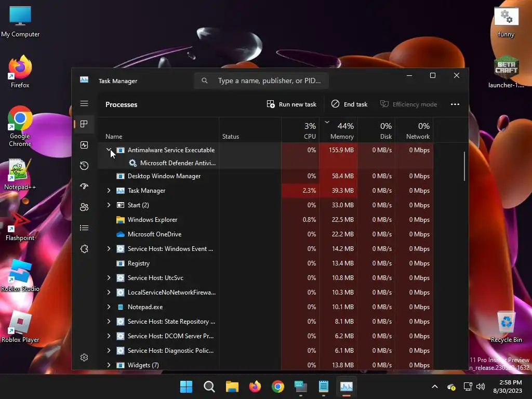Expand Service Host: Diagnostic Policy row
This screenshot has height=399, width=532.
coord(109,351)
